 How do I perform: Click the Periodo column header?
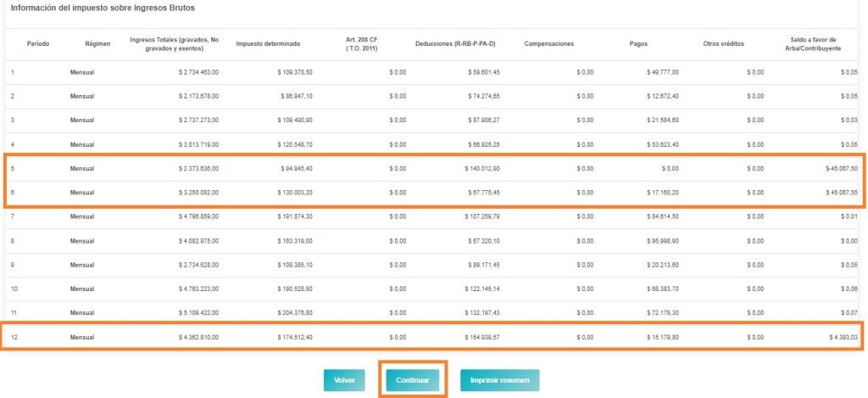tap(38, 43)
